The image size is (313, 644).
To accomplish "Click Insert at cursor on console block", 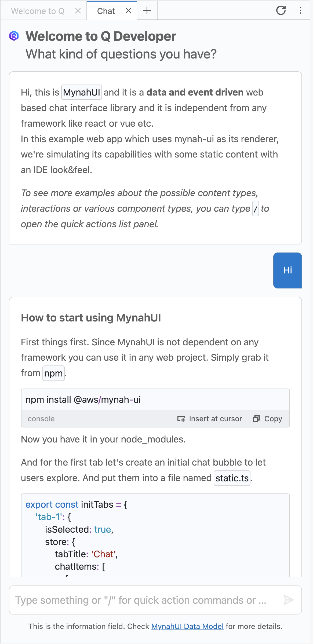I will coord(210,419).
